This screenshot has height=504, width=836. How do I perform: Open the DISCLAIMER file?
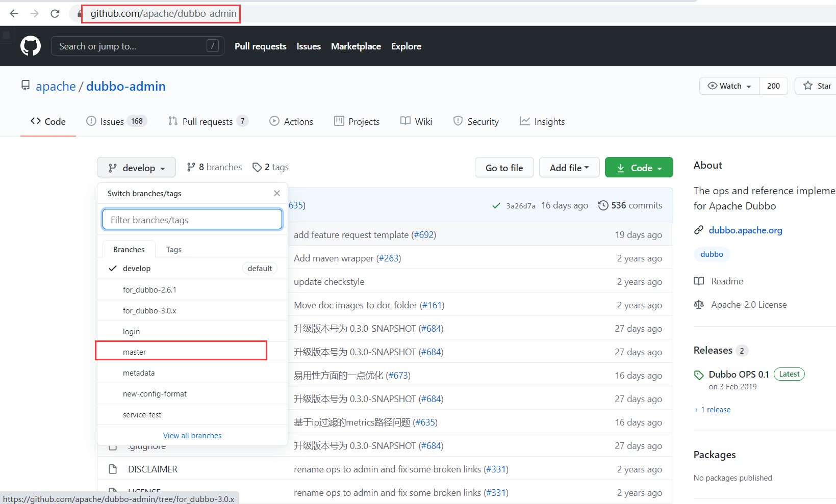[x=153, y=469]
